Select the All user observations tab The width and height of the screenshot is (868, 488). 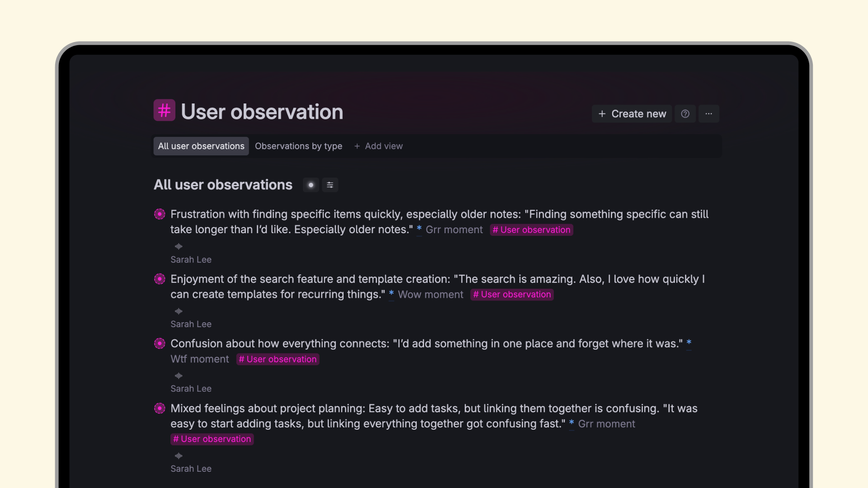pos(201,146)
